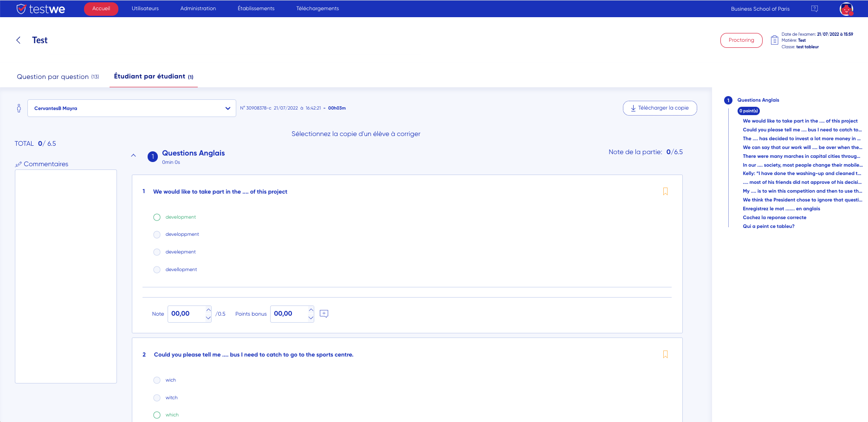Bookmark question 1 with the flag icon
868x422 pixels.
[665, 191]
